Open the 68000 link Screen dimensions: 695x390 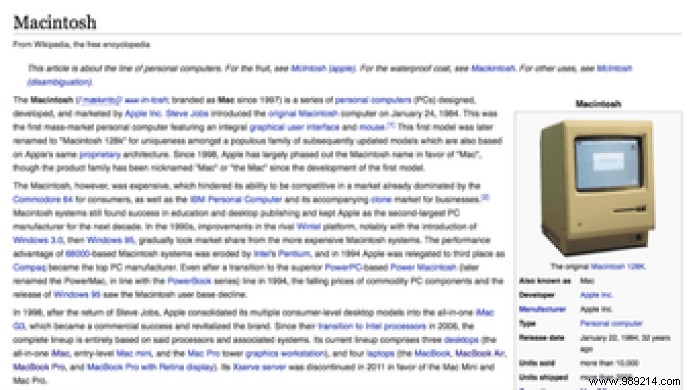78,254
